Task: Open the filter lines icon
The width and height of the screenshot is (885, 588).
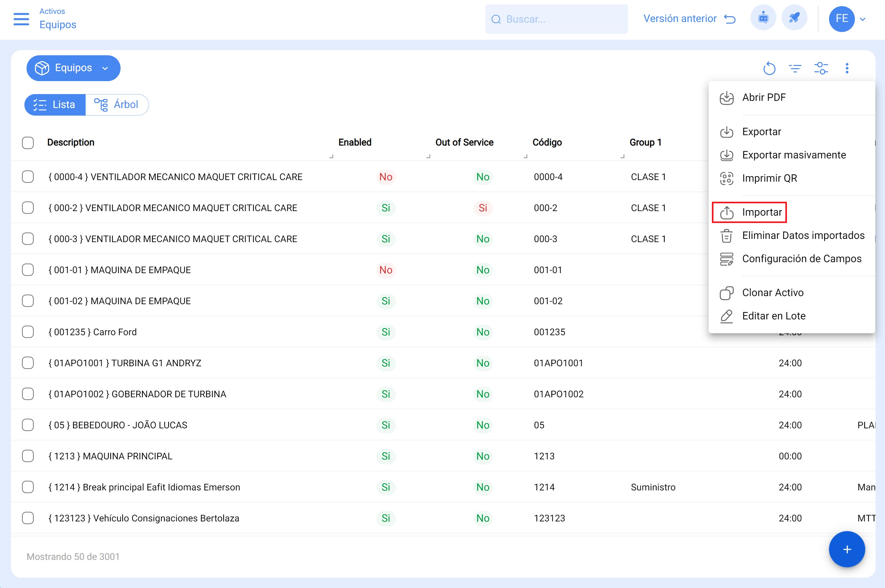Action: click(795, 68)
